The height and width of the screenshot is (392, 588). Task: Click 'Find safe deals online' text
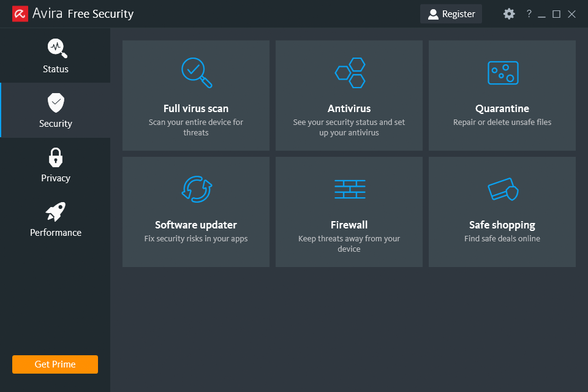pos(502,238)
